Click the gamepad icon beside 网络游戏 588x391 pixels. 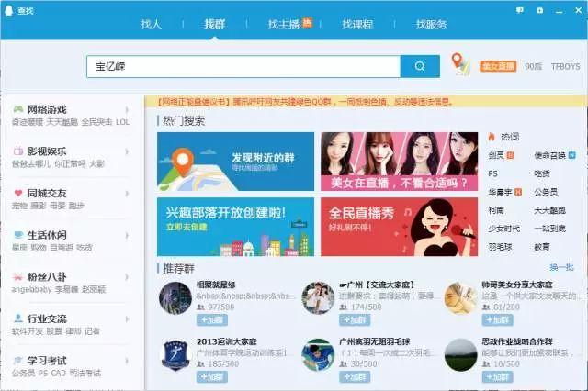tap(18, 109)
